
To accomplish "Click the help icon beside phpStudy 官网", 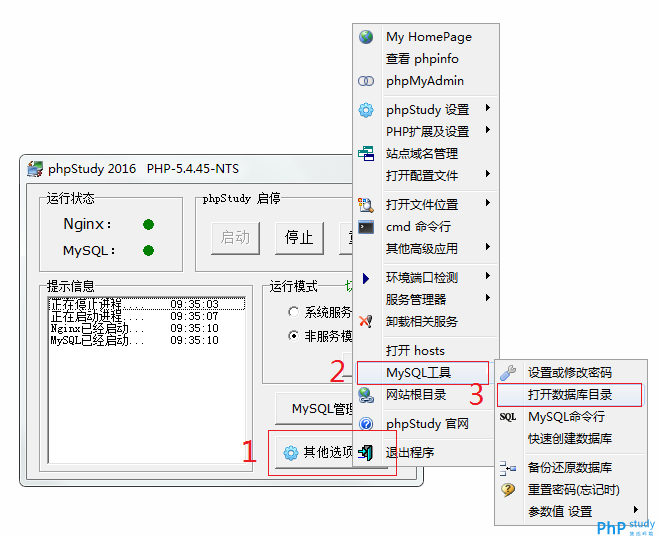I will tap(366, 424).
